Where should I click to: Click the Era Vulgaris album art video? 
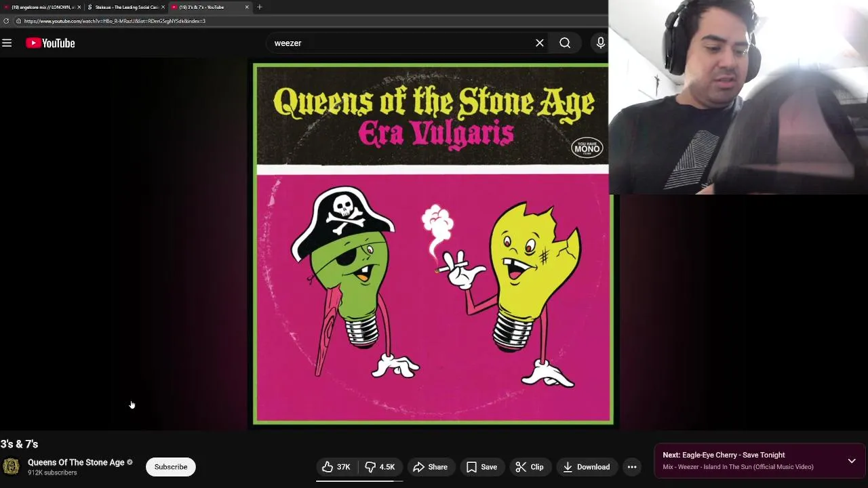(433, 244)
